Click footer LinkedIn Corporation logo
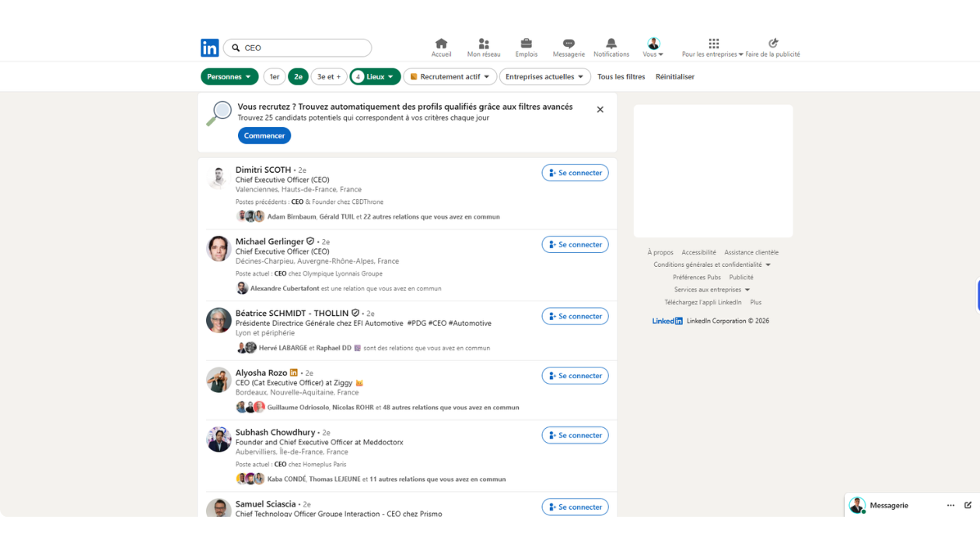 click(x=667, y=321)
